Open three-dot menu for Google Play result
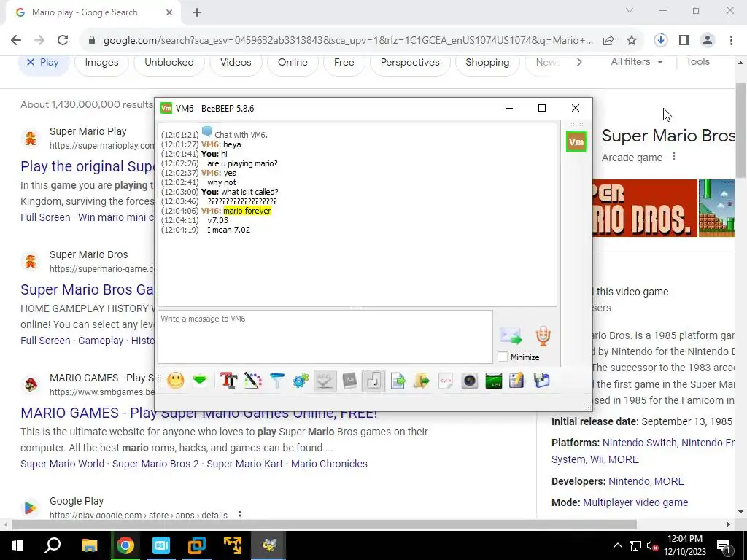 tap(239, 515)
